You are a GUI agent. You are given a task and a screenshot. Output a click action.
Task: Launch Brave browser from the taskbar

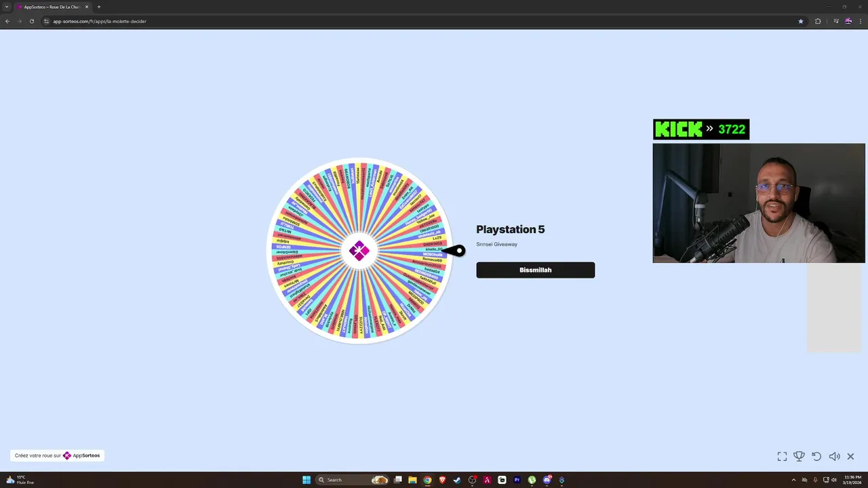tap(442, 480)
